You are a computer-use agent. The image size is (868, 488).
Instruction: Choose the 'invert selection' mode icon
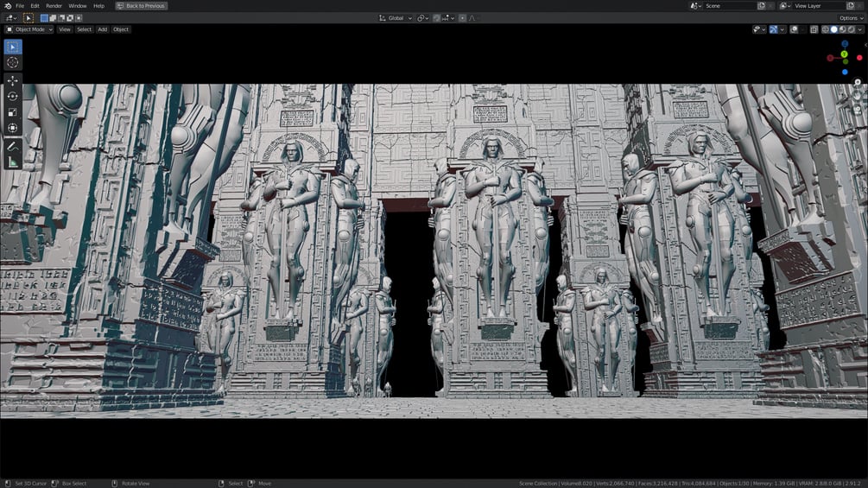(x=70, y=18)
